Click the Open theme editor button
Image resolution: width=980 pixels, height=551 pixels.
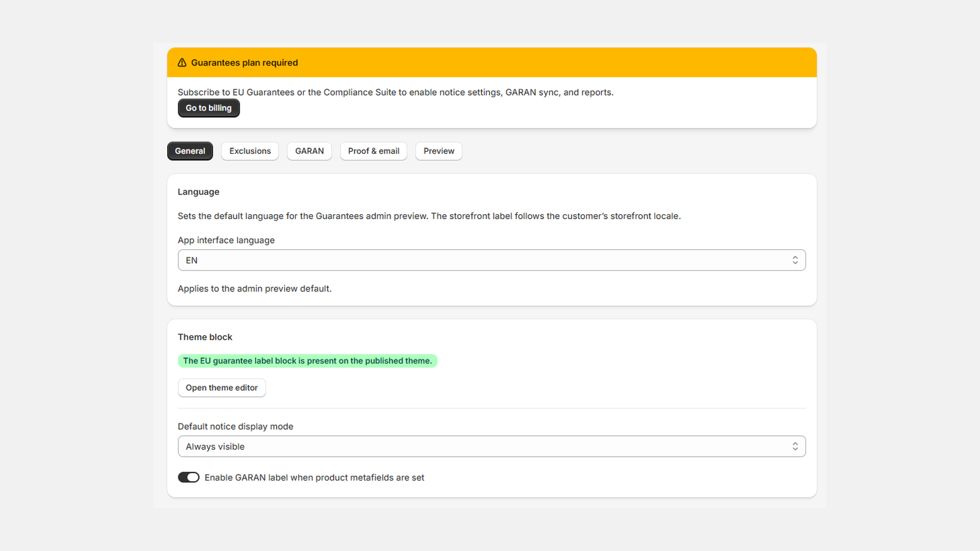[222, 388]
